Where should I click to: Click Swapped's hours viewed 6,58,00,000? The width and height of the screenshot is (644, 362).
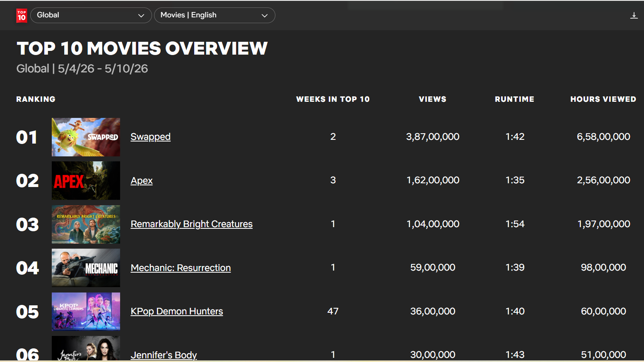[603, 137]
